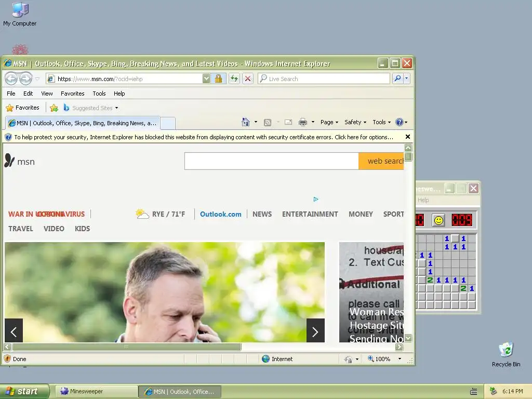Open the NEWS section link
The image size is (532, 399).
pyautogui.click(x=262, y=214)
